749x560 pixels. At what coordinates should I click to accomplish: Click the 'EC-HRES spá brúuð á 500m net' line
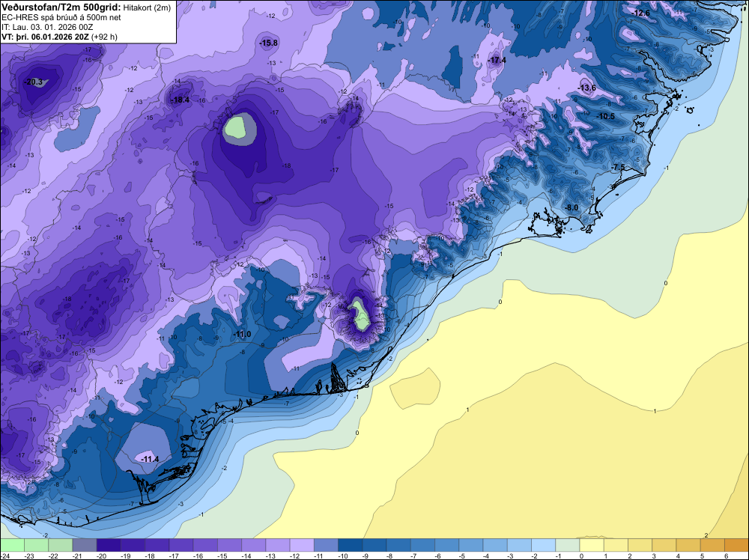click(x=61, y=17)
